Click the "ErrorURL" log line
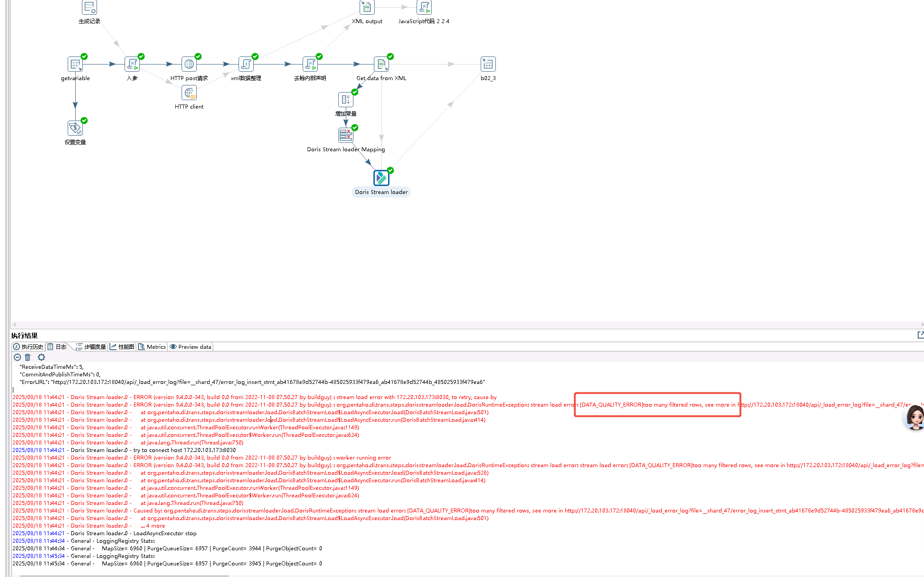 pos(252,382)
